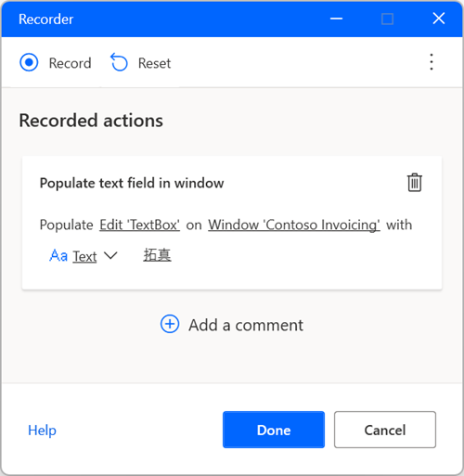Expand the Text type dropdown chevron
Viewport: 464px width, 476px height.
pyautogui.click(x=110, y=256)
